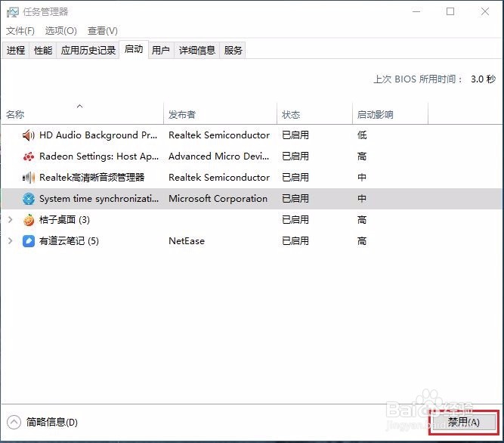Screen dimensions: 504x443
Task: Expand the 桔子桌面 (3) group
Action: point(10,220)
